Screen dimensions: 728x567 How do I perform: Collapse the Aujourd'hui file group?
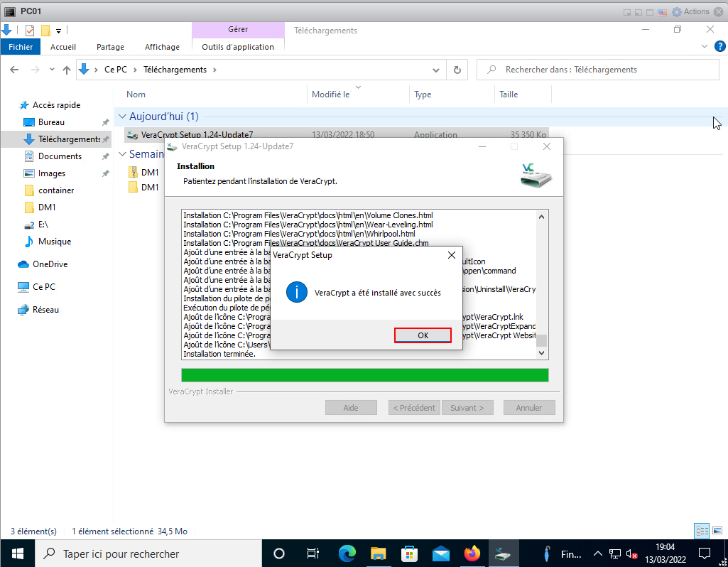122,116
